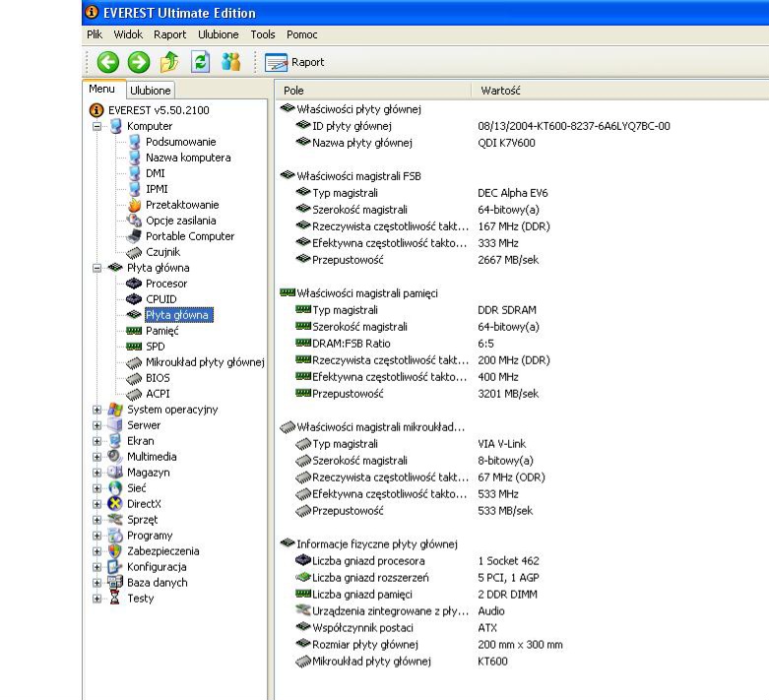The width and height of the screenshot is (769, 700).
Task: Select the EVEREST v5.50.2100 root icon
Action: (x=96, y=110)
